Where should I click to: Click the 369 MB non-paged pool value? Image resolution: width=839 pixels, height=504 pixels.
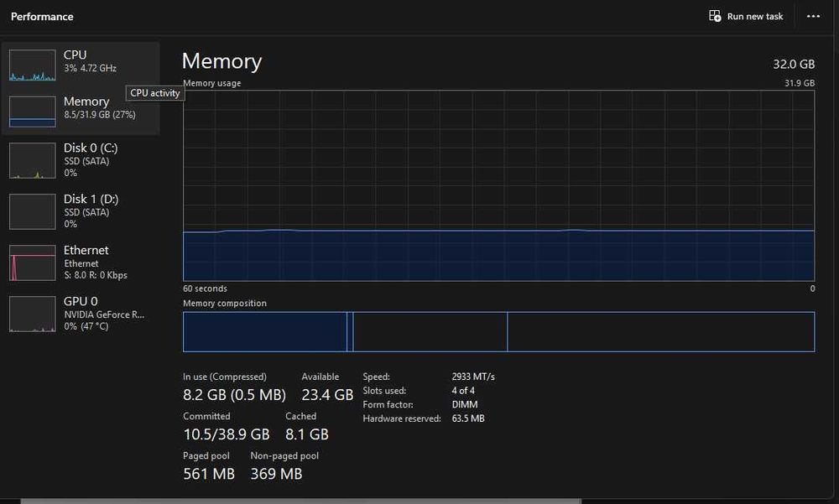coord(276,474)
